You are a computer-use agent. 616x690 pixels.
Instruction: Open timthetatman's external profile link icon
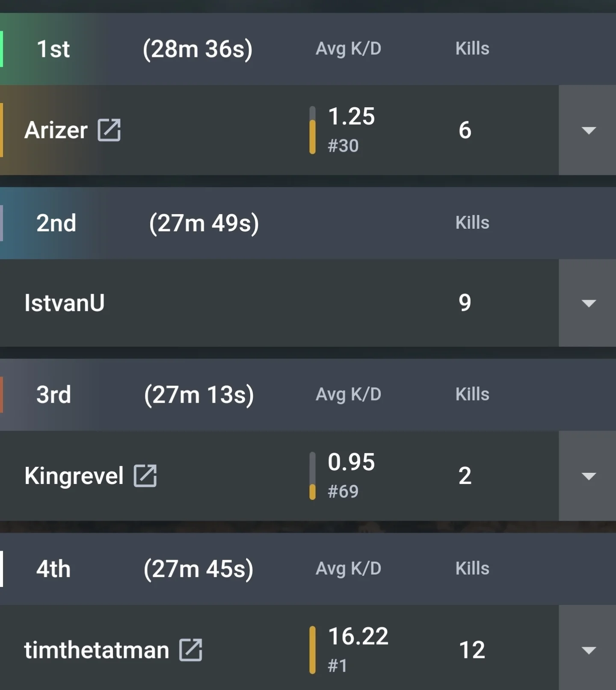click(191, 650)
